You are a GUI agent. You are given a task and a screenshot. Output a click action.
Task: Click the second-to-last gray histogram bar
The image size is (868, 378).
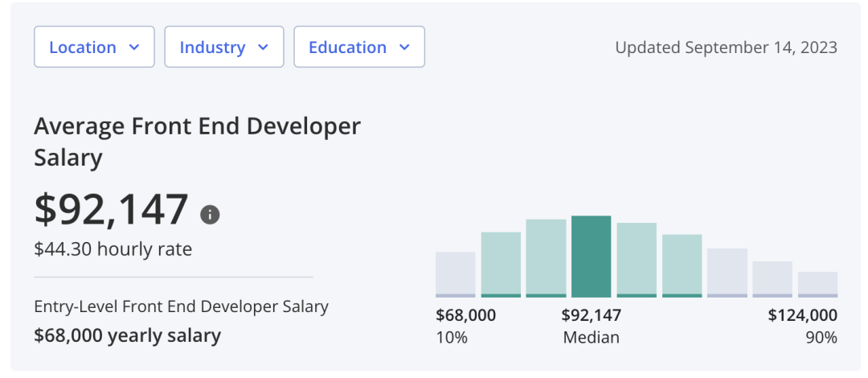772,279
